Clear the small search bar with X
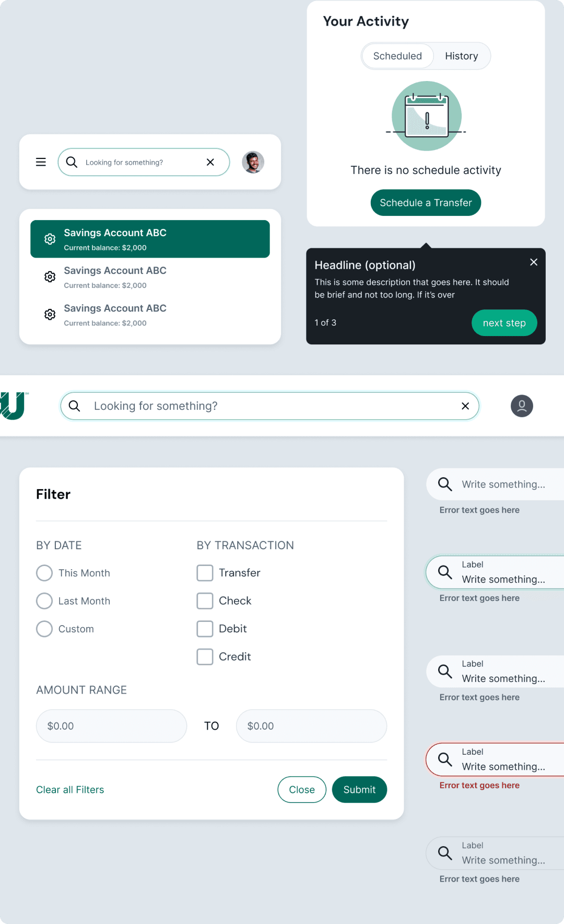The image size is (564, 924). pyautogui.click(x=210, y=162)
